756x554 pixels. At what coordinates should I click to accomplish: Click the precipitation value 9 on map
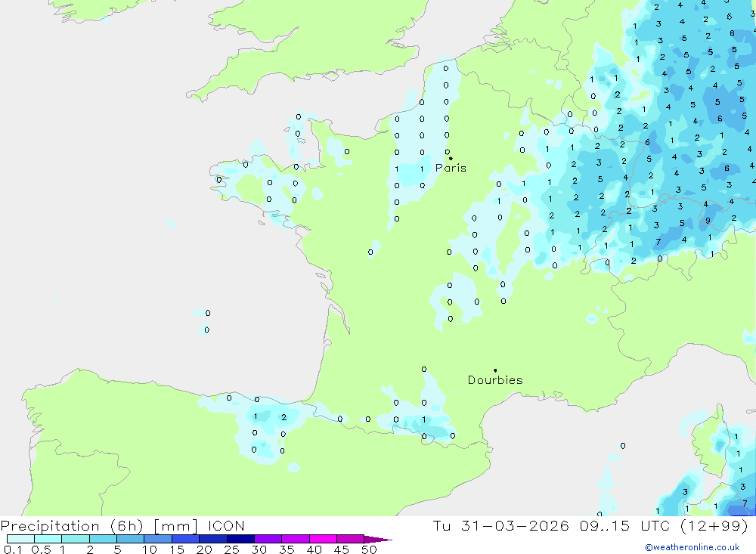708,221
